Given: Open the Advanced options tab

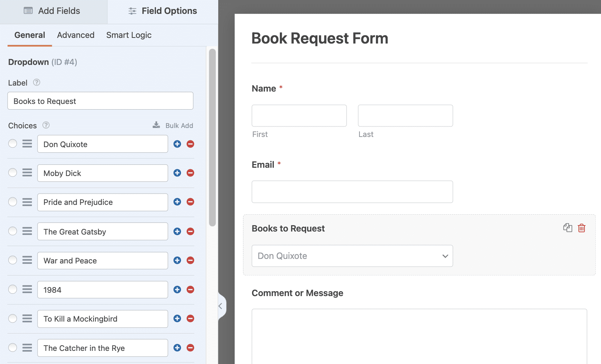Looking at the screenshot, I should (76, 35).
